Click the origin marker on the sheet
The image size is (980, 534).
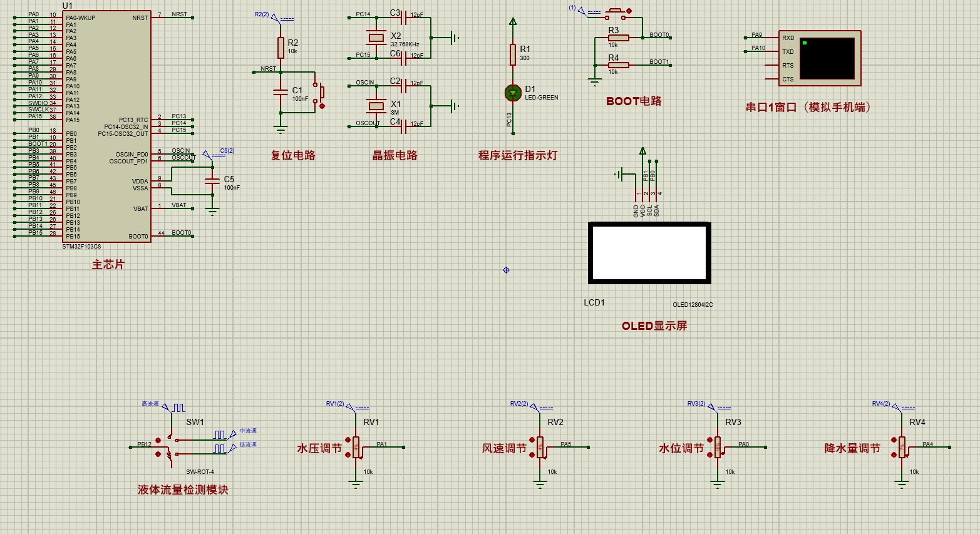click(506, 270)
